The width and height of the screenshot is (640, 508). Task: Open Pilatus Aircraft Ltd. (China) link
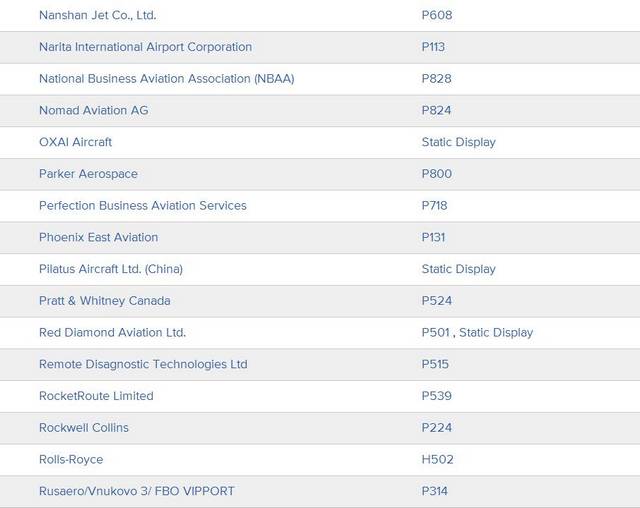coord(110,269)
